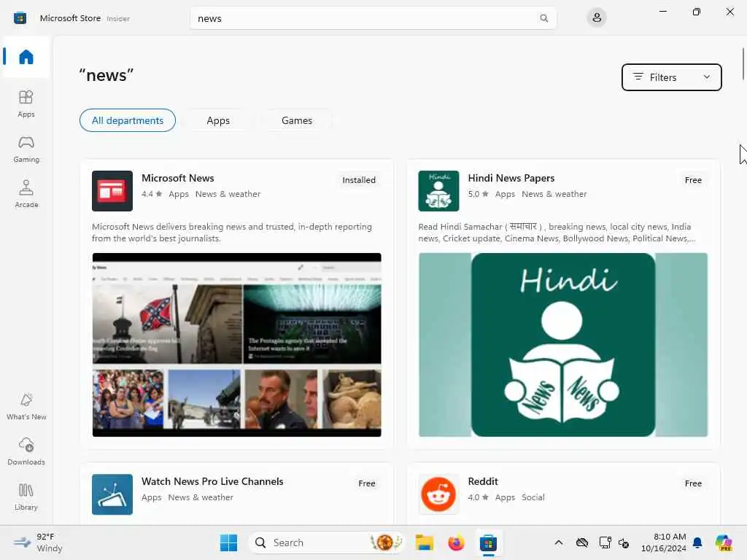Open Firefox from taskbar
The image size is (747, 560).
click(457, 542)
